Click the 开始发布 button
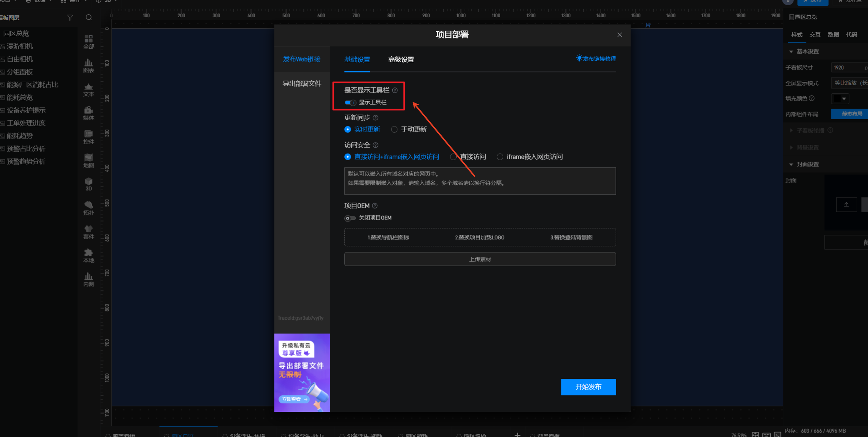The width and height of the screenshot is (868, 437). coord(588,387)
